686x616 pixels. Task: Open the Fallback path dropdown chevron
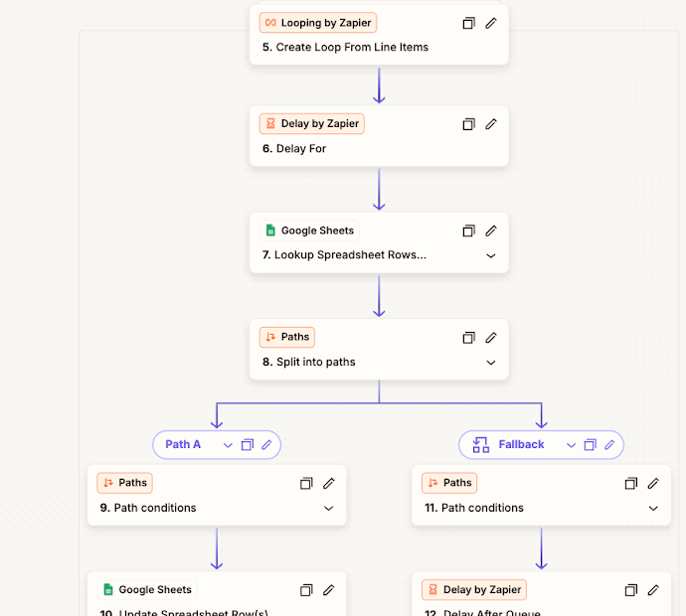(571, 444)
